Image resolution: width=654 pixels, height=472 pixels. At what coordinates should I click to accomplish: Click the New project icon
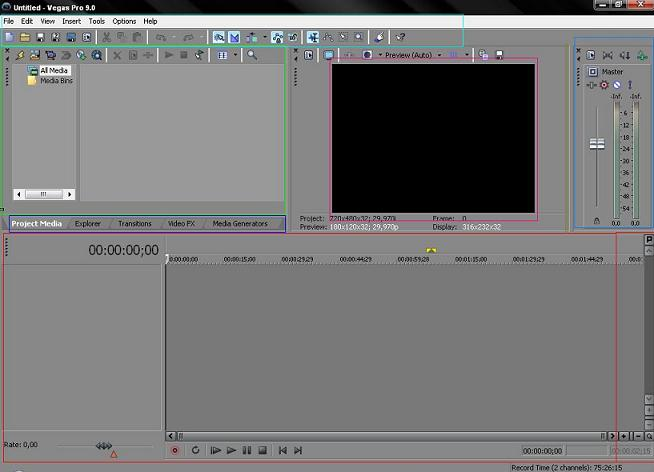click(10, 37)
